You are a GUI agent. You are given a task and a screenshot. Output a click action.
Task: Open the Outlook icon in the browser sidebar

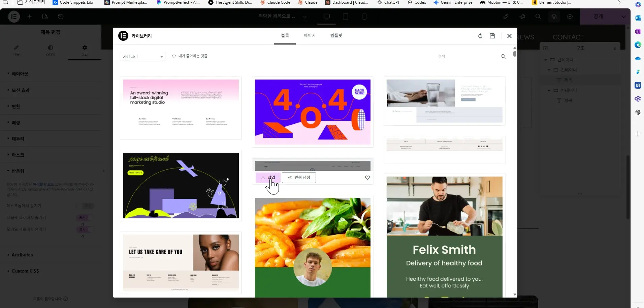[x=638, y=18]
